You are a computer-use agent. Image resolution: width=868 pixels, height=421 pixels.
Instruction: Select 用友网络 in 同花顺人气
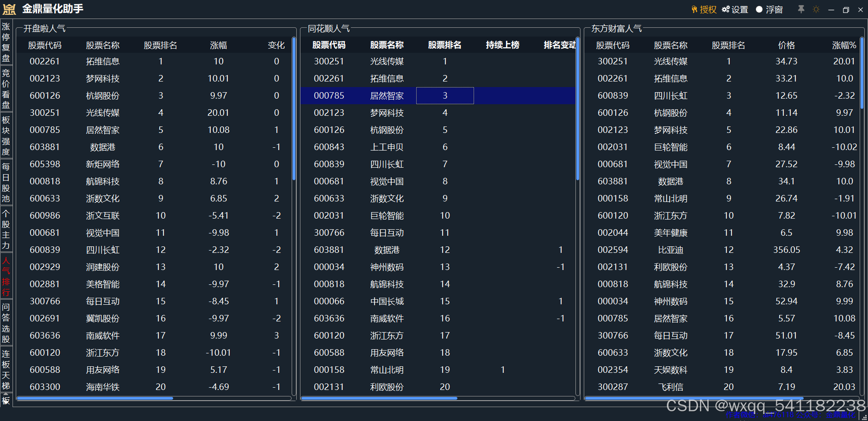tap(387, 352)
